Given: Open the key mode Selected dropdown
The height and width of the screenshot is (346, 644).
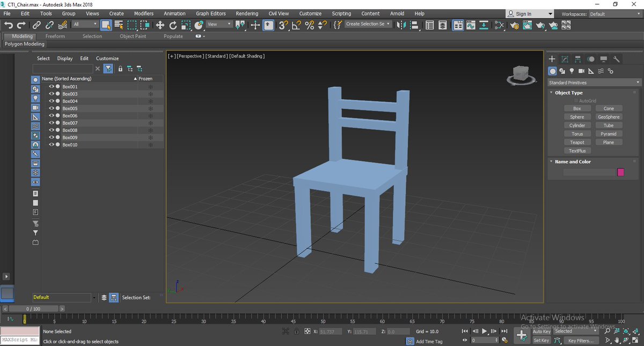Looking at the screenshot, I should click(576, 331).
